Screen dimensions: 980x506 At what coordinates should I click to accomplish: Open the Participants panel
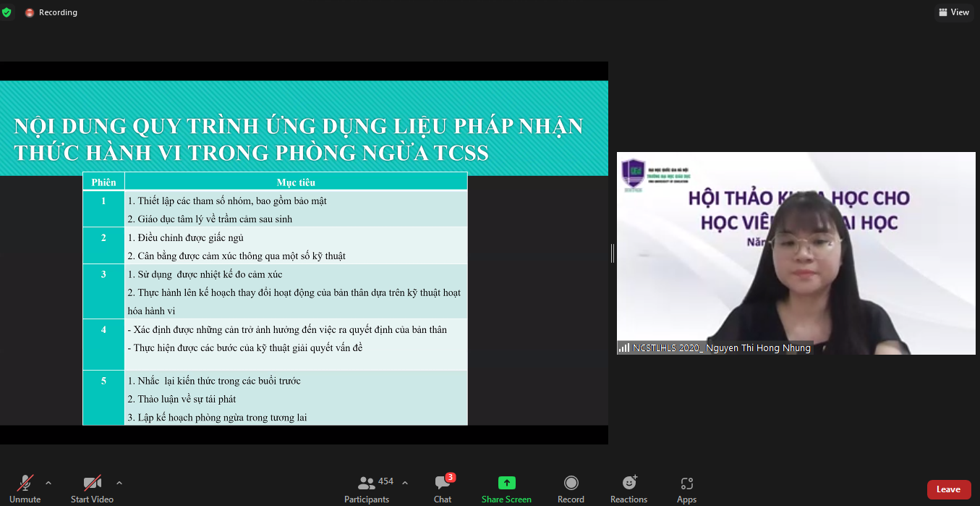[367, 489]
